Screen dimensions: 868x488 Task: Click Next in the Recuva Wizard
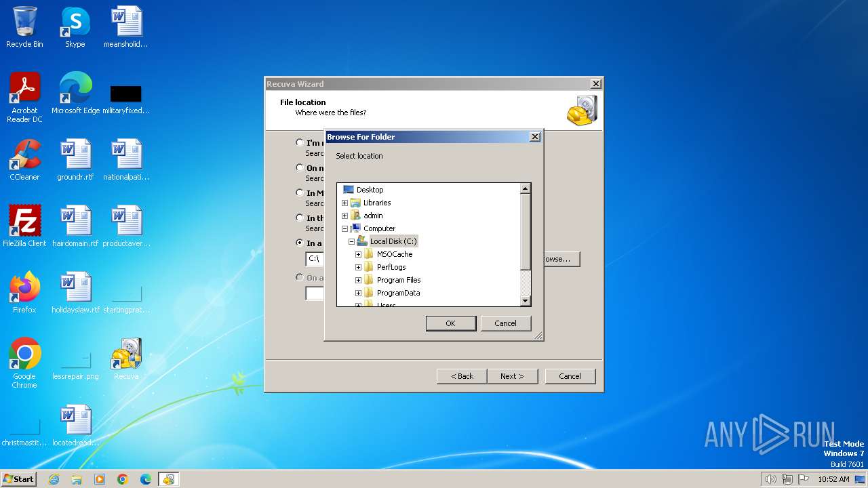click(x=512, y=376)
